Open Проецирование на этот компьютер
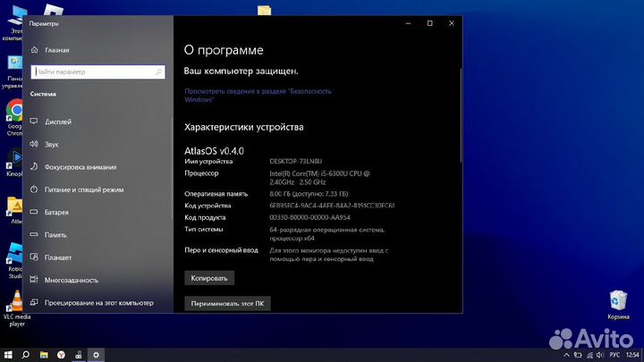The image size is (644, 362). coord(98,302)
